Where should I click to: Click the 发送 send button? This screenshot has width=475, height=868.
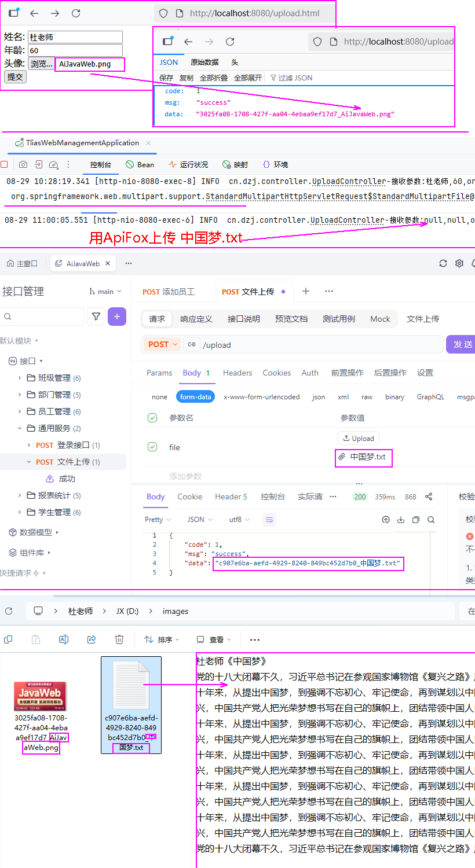click(x=461, y=344)
